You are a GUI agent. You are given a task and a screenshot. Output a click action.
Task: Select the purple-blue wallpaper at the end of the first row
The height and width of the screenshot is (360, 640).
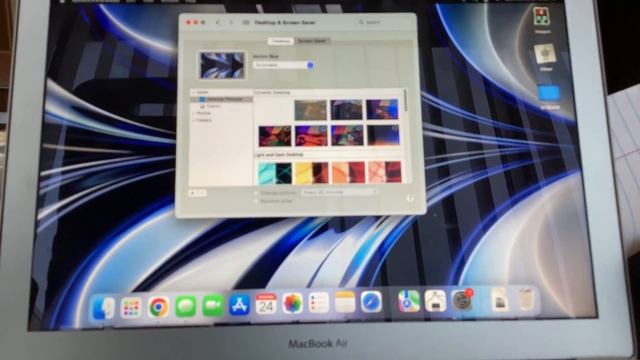(382, 109)
